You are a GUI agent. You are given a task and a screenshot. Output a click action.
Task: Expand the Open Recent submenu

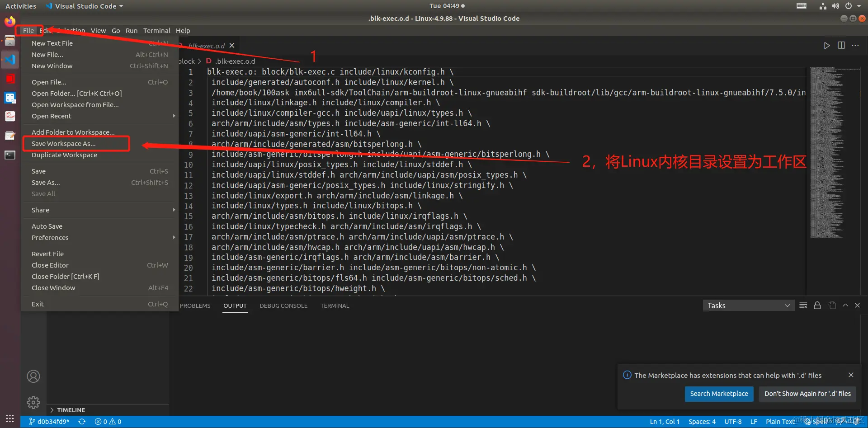tap(100, 116)
